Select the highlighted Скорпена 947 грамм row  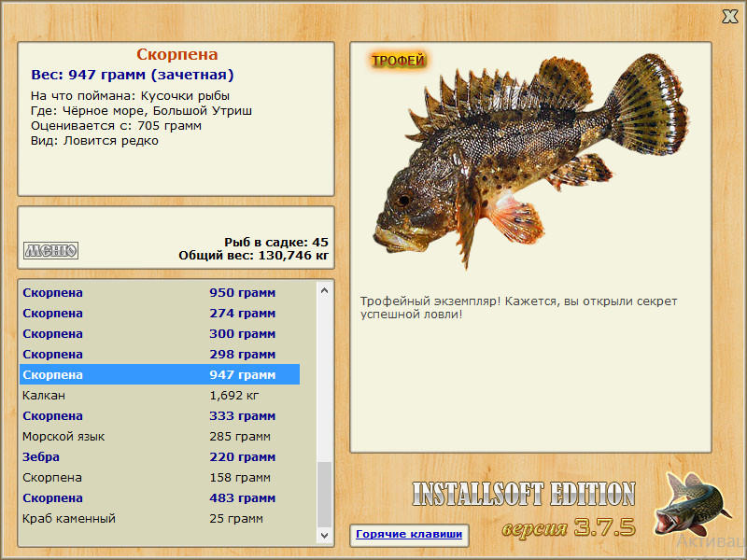click(x=160, y=374)
